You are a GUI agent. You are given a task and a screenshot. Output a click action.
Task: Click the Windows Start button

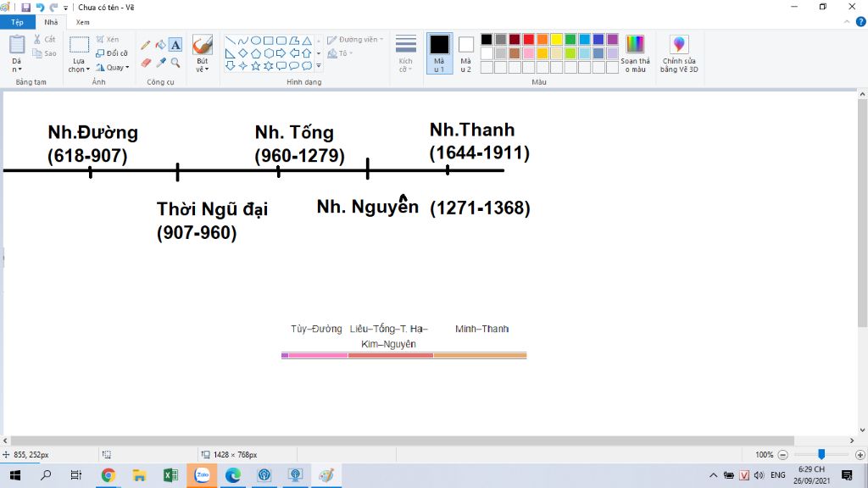tap(15, 475)
